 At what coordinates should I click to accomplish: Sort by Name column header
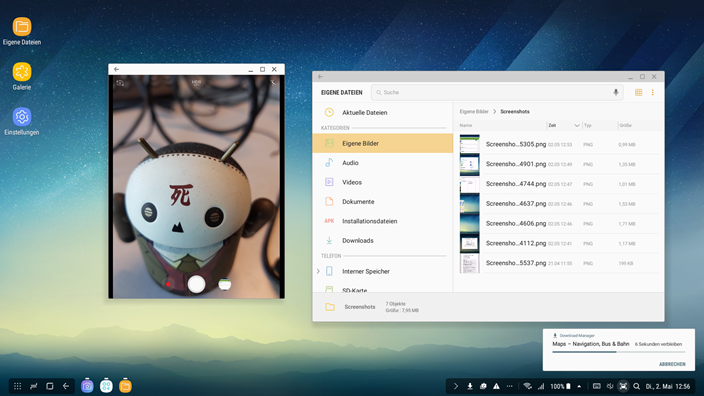466,125
